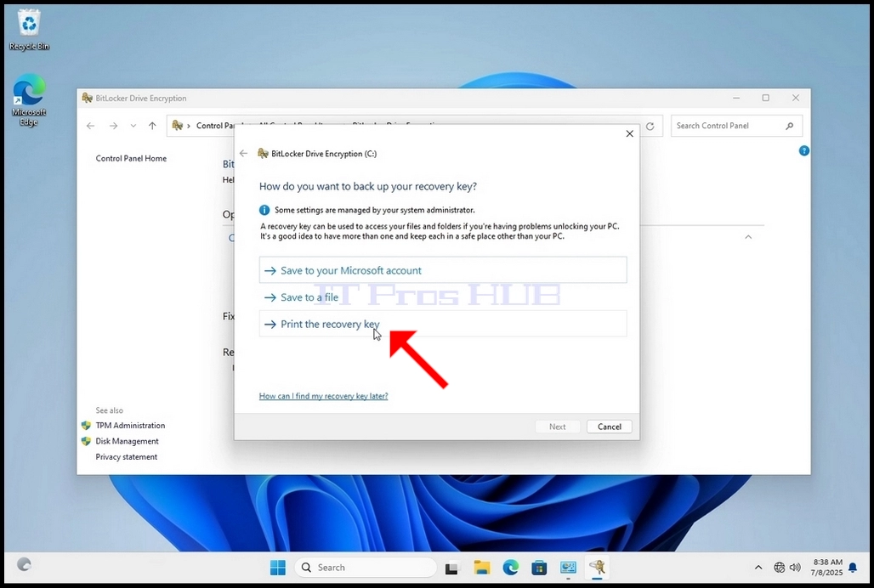Open Privacy statement link
The width and height of the screenshot is (874, 588).
point(127,456)
